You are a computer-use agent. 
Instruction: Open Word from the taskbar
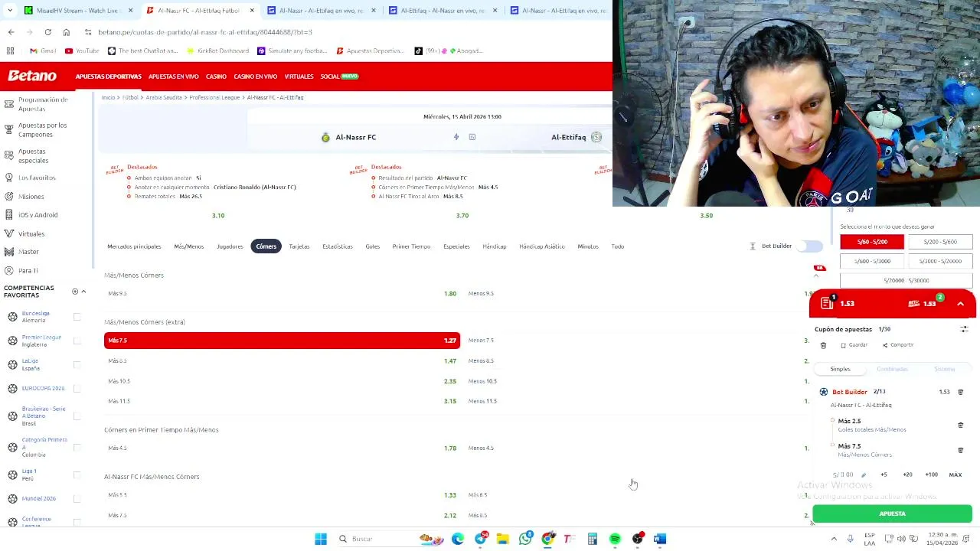pos(660,539)
